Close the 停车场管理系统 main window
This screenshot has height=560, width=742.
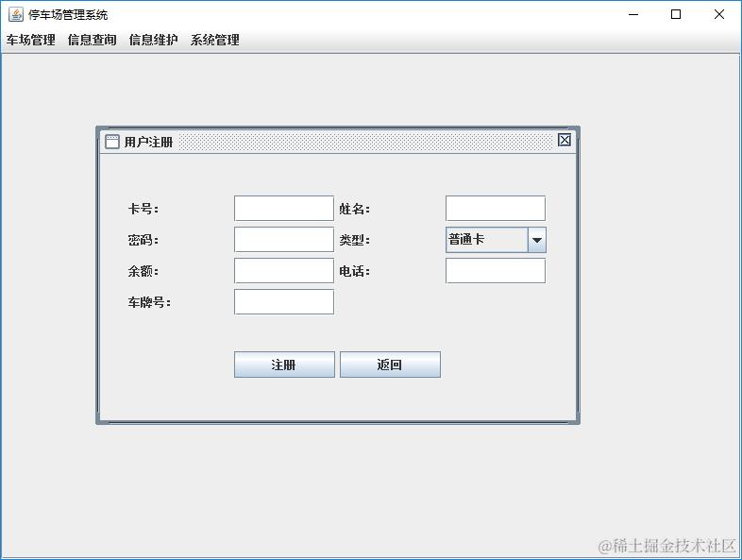tap(719, 15)
